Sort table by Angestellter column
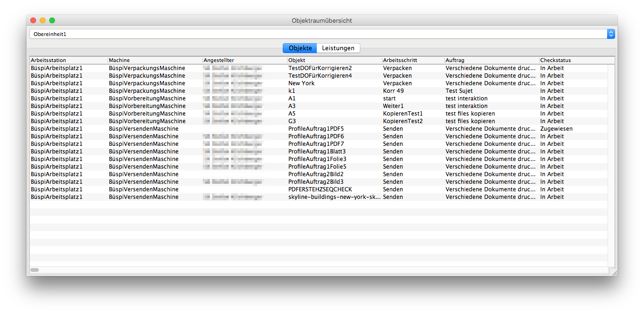The image size is (644, 314). (244, 60)
